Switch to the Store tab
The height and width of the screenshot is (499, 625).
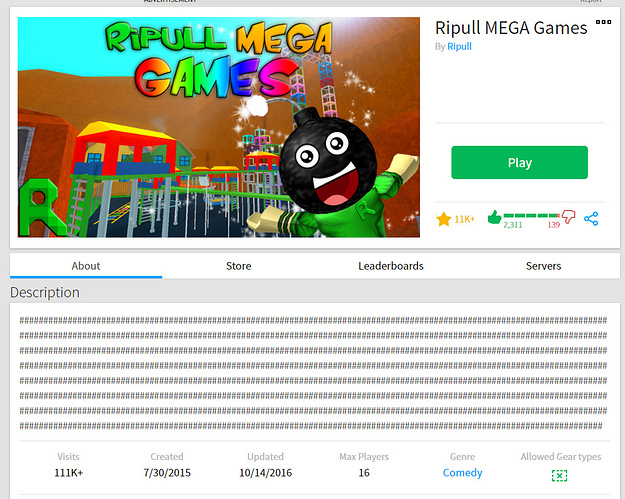pos(238,266)
